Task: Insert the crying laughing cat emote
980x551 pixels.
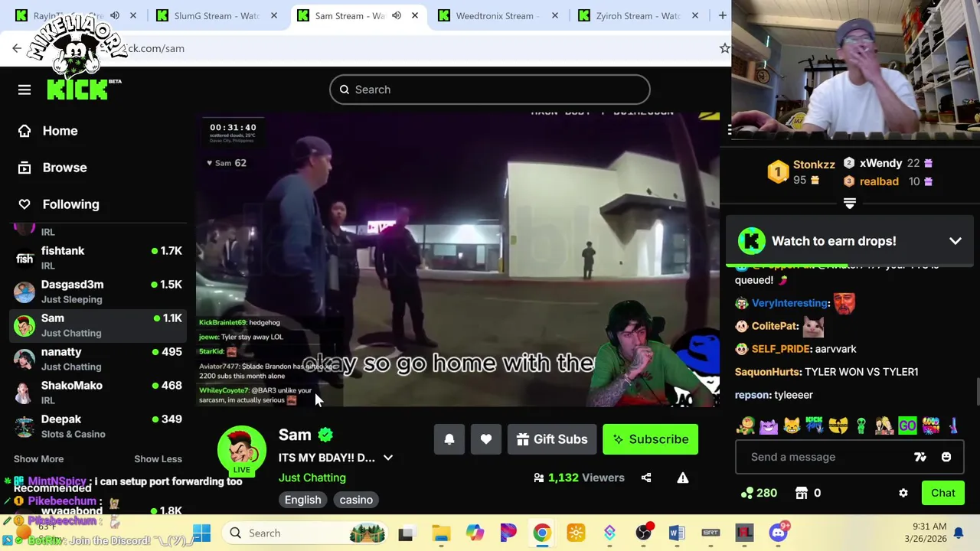Action: (x=792, y=425)
